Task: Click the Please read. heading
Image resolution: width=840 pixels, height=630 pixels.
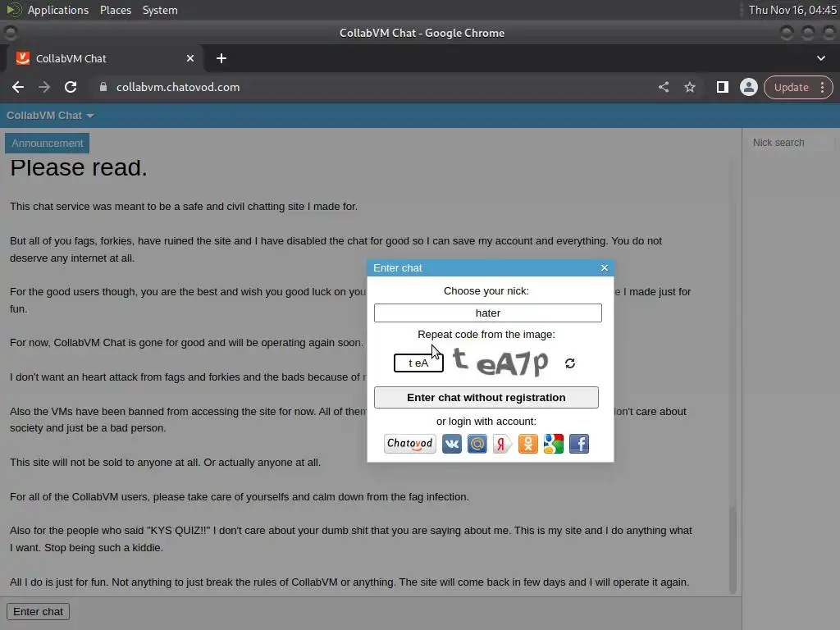Action: click(x=78, y=167)
